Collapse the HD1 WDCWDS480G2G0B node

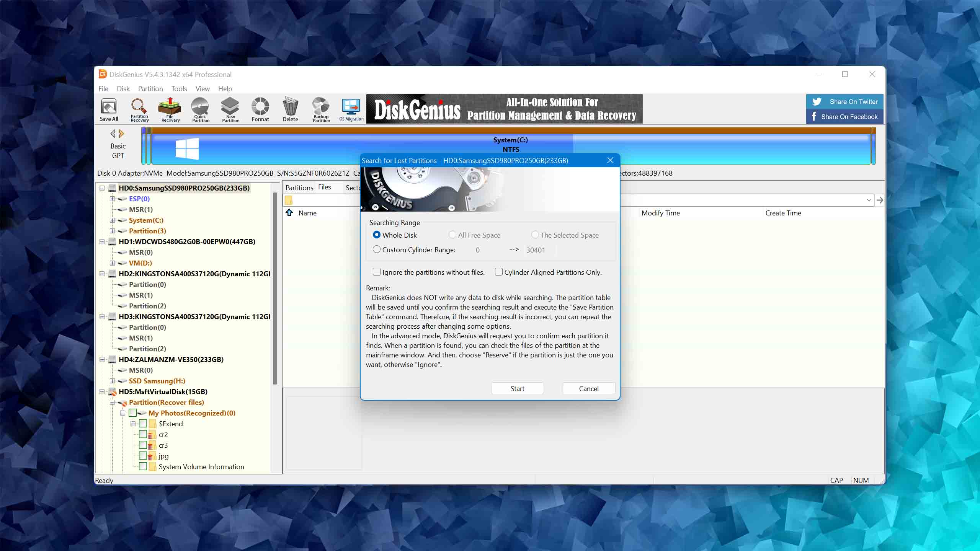102,241
